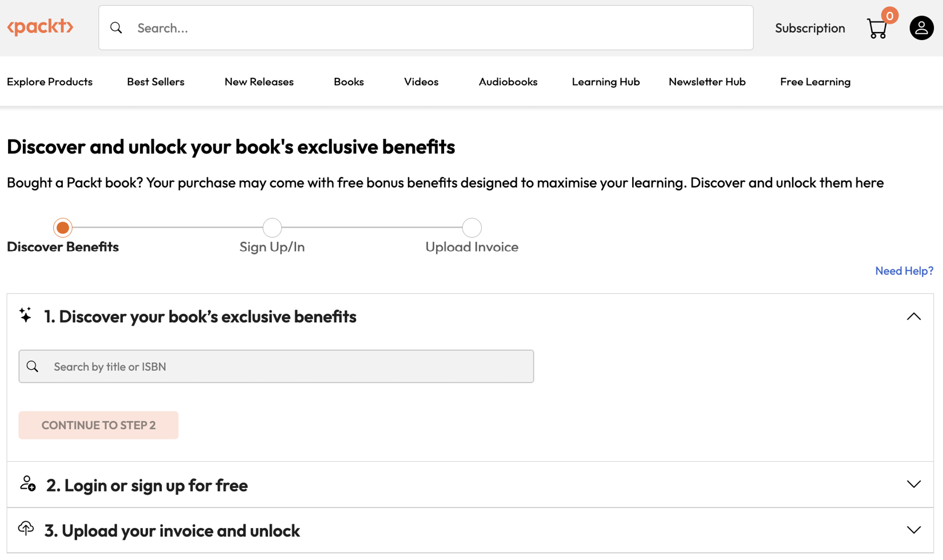Open the user account menu
The height and width of the screenshot is (560, 943).
tap(921, 27)
